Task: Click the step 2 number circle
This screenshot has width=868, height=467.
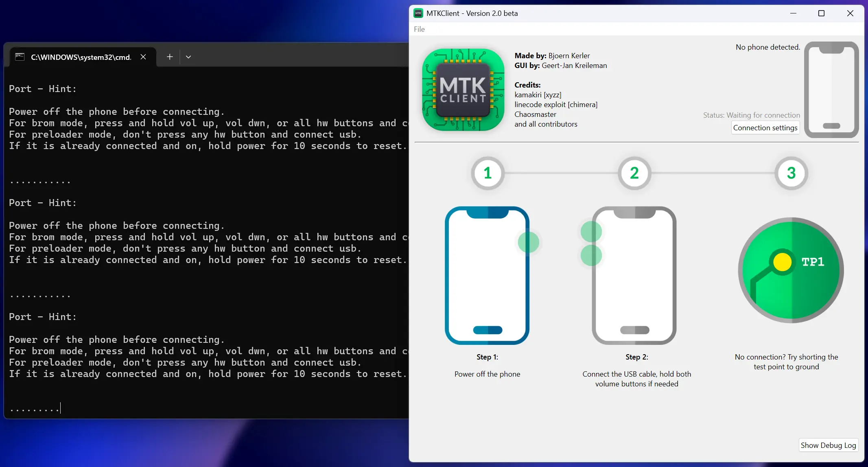Action: click(x=634, y=173)
